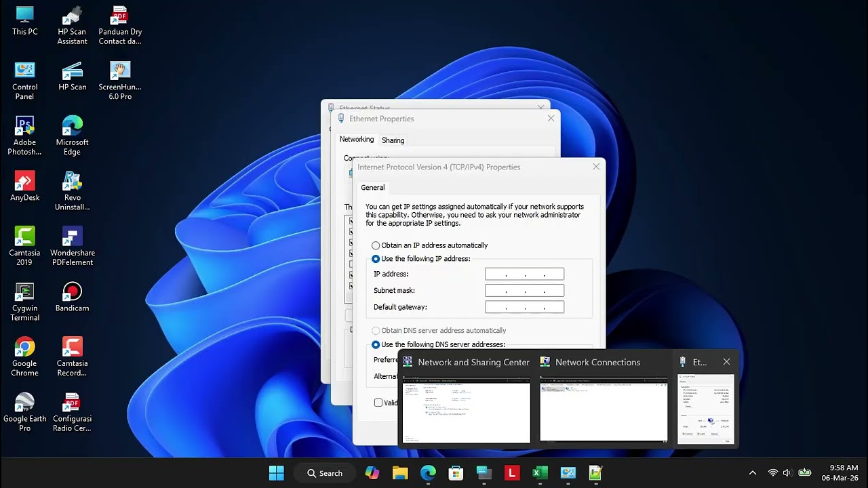This screenshot has height=488, width=868.
Task: Launch HP Scan desktop shortcut
Action: tap(72, 76)
